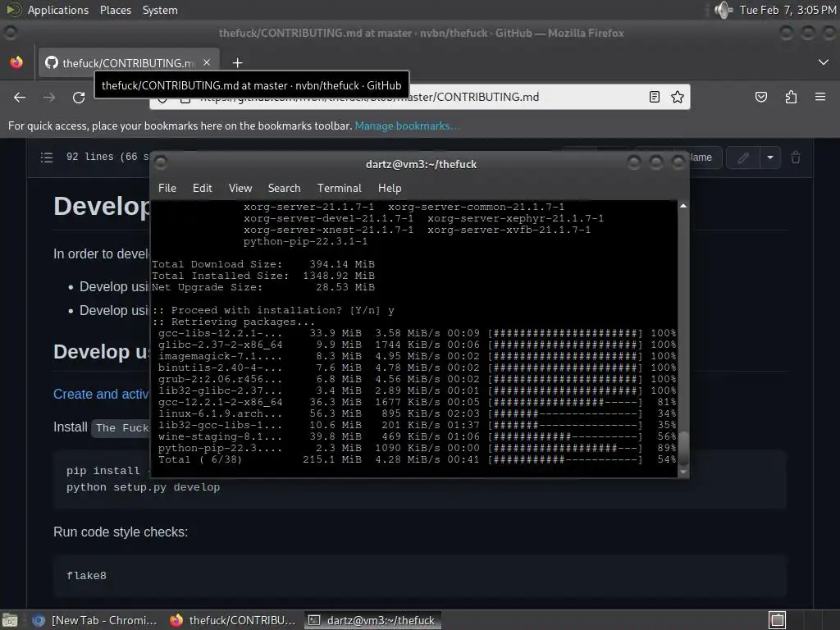The height and width of the screenshot is (630, 840).
Task: Open the System menu
Action: [x=160, y=10]
